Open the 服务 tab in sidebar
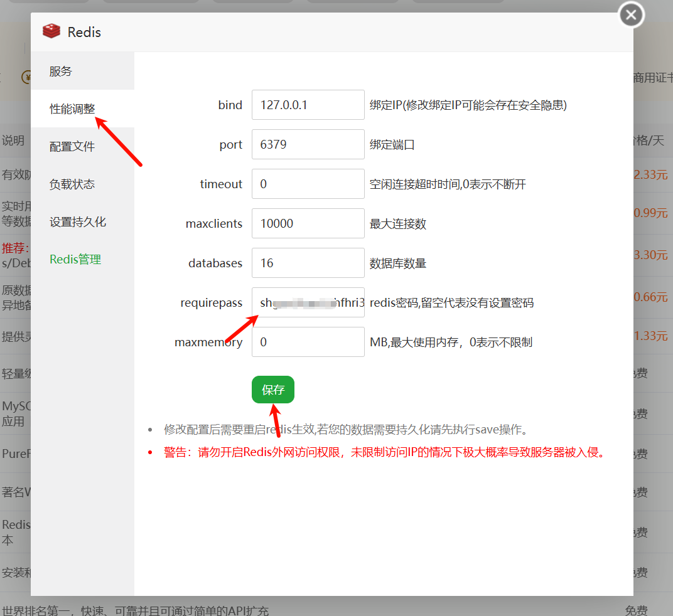 (x=61, y=71)
